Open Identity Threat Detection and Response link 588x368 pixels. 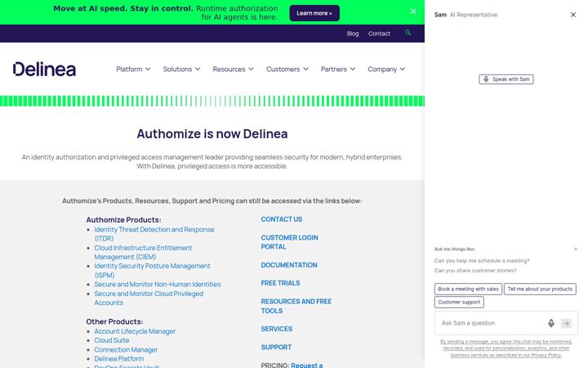(x=154, y=234)
